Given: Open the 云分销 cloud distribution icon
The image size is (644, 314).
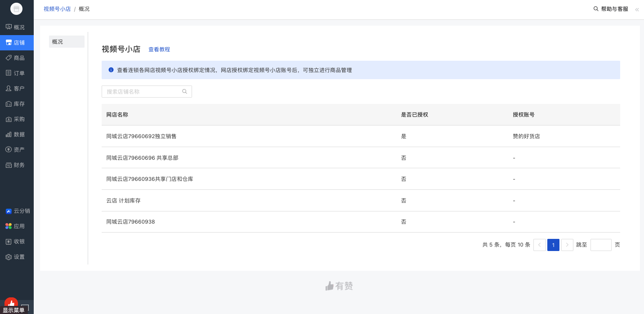Looking at the screenshot, I should 9,211.
